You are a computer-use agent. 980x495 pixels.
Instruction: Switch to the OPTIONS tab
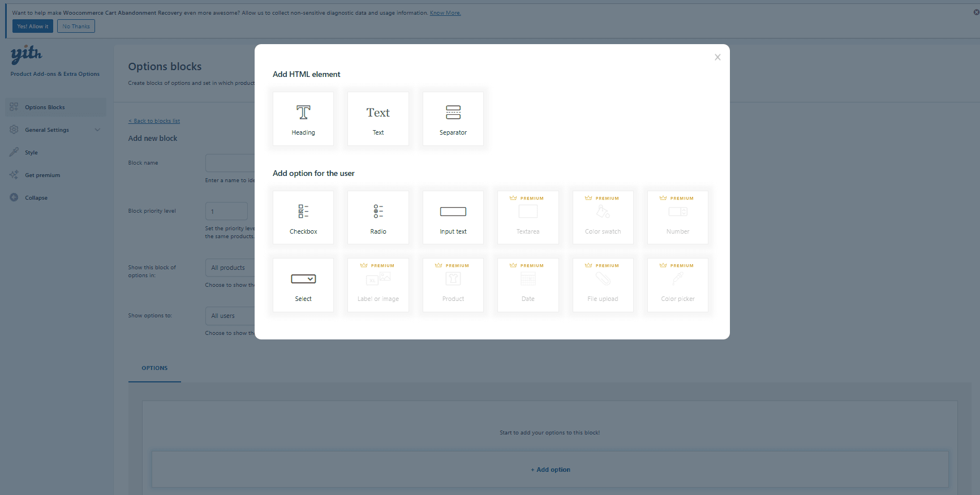coord(154,368)
